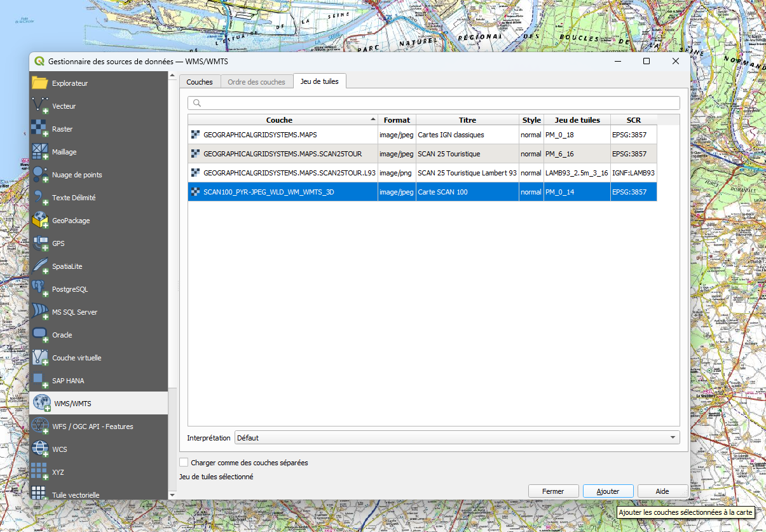The width and height of the screenshot is (766, 532).
Task: Open the Explorateur folder icon in sidebar
Action: click(40, 83)
